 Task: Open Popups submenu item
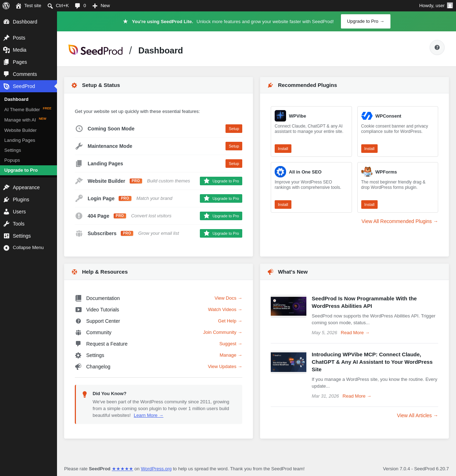click(28, 160)
